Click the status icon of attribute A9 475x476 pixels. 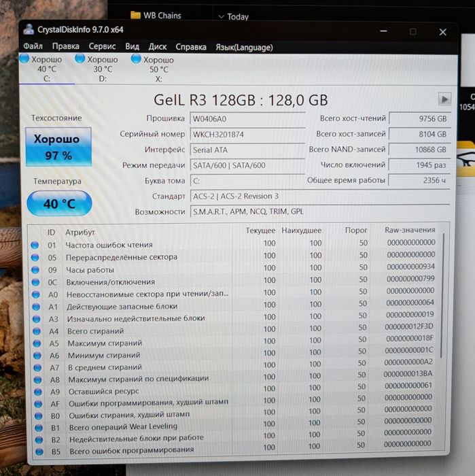[x=38, y=392]
